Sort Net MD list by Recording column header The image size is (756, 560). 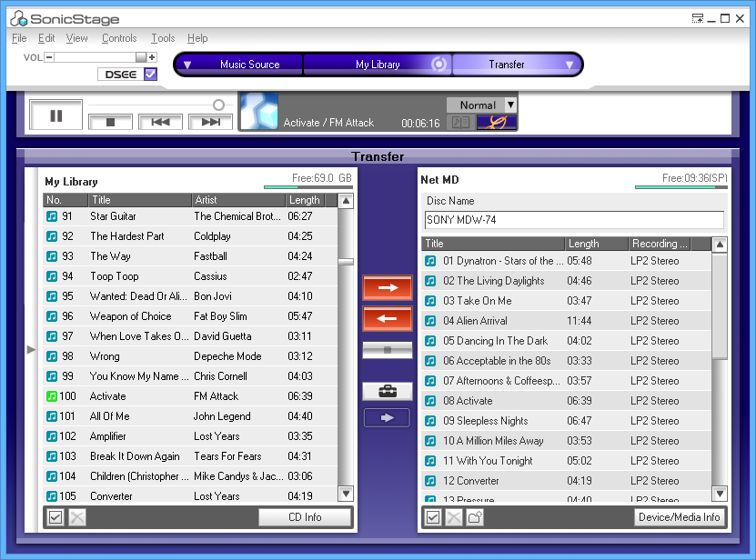(x=660, y=244)
